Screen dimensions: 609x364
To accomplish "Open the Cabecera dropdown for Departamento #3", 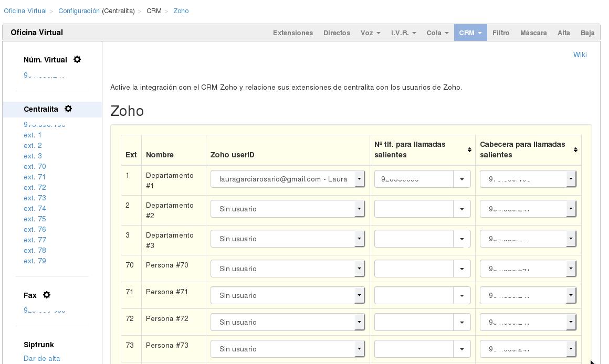I will click(571, 238).
